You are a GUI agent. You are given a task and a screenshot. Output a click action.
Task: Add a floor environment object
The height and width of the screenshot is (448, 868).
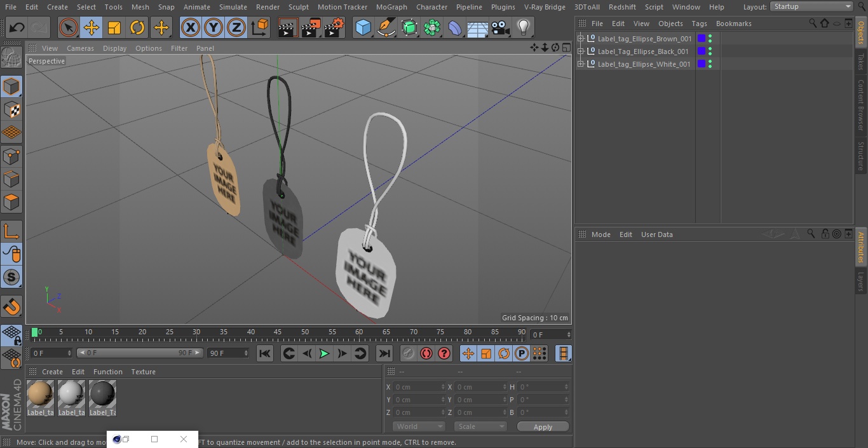click(x=478, y=27)
